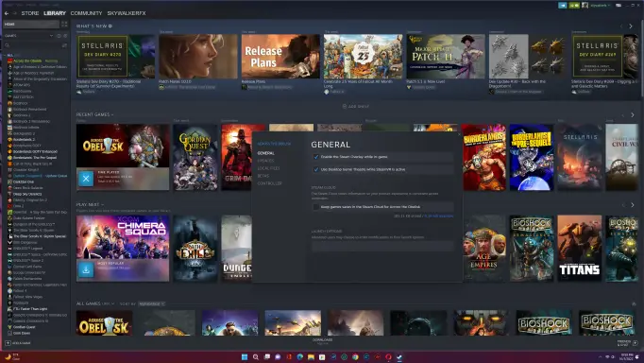
Task: Switch library to grid collections view icon
Action: tap(64, 25)
